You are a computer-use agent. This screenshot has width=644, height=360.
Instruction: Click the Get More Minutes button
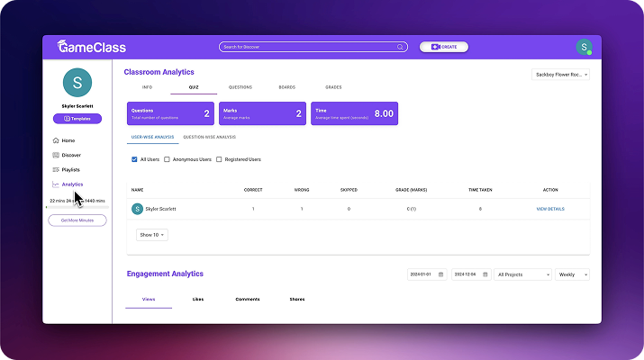(x=77, y=220)
